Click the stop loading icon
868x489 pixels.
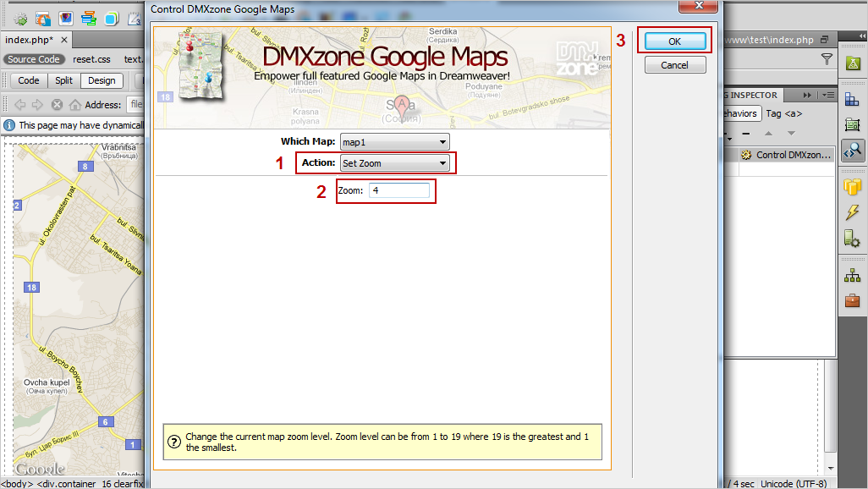pos(57,104)
